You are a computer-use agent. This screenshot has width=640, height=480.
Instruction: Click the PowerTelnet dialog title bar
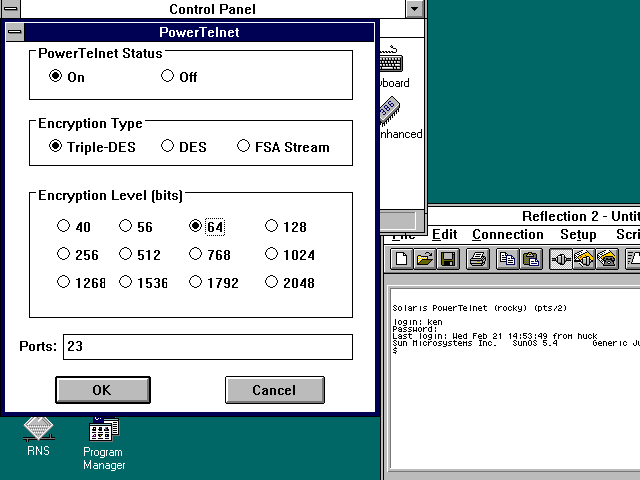tap(199, 32)
